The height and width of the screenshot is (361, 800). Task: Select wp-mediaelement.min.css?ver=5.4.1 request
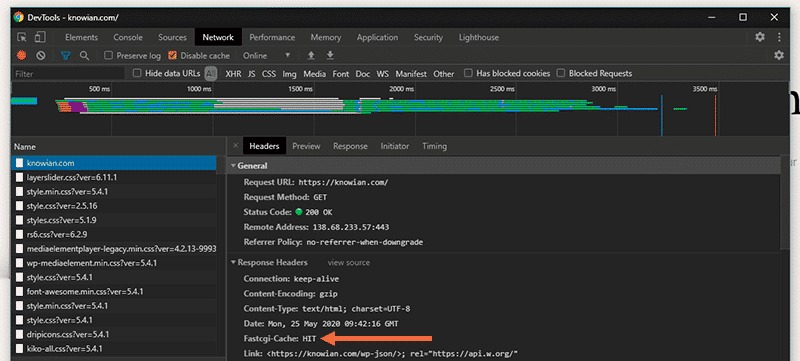[114, 263]
